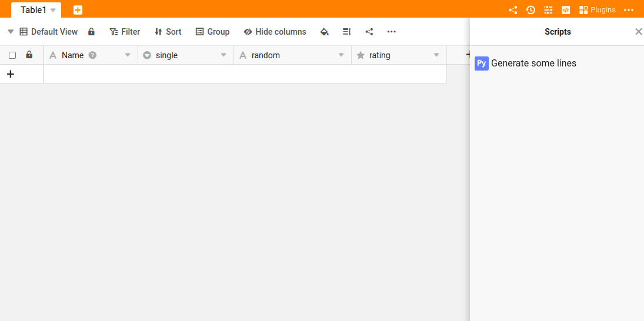Click the row height icon in the toolbar

[346, 32]
